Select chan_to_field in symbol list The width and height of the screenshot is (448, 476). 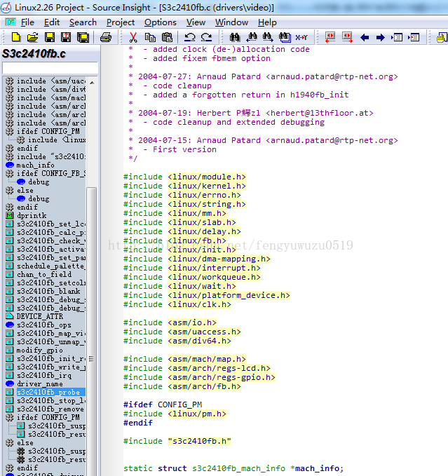pos(44,274)
